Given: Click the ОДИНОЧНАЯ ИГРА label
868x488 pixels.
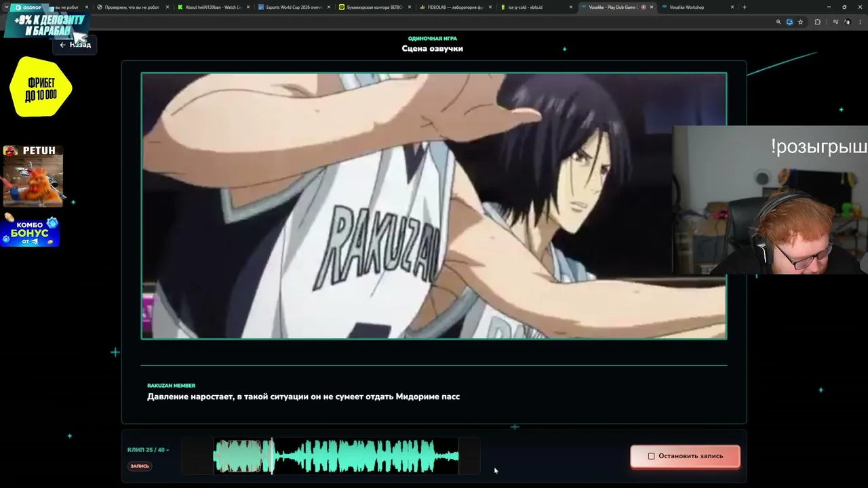Looking at the screenshot, I should point(433,39).
